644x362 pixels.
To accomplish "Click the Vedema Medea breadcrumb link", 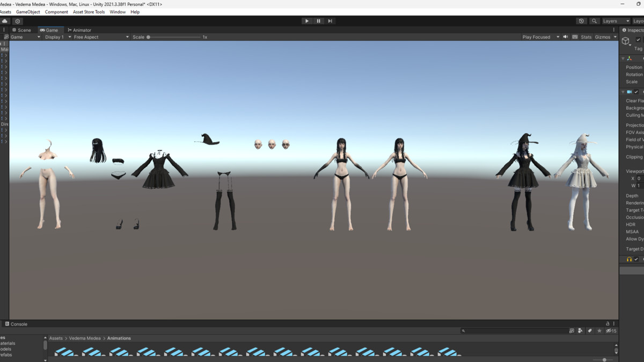I will click(x=85, y=338).
